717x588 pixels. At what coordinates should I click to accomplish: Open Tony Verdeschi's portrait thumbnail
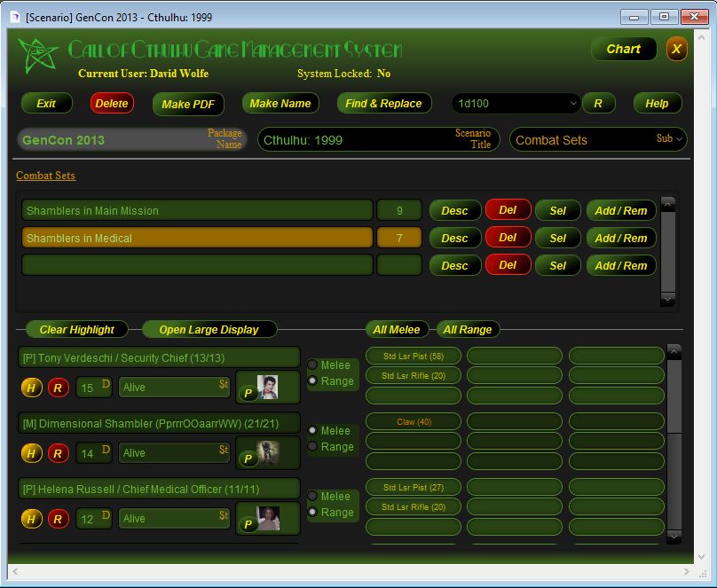pyautogui.click(x=267, y=387)
